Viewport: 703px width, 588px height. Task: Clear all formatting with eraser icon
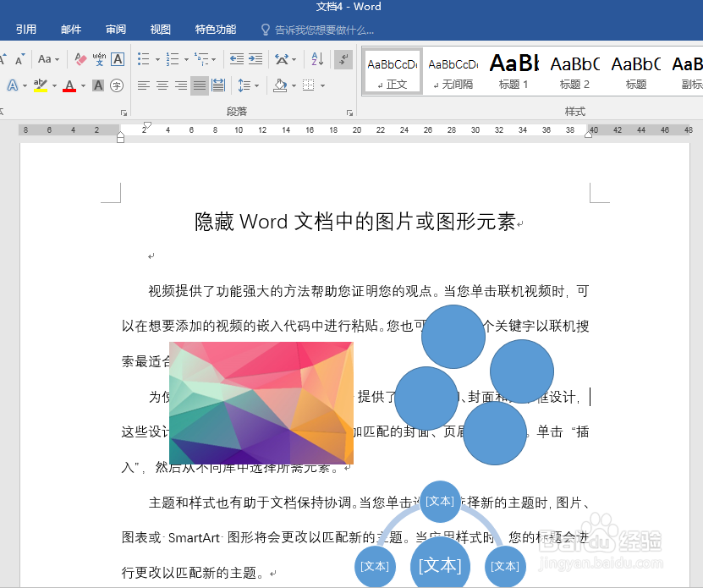80,59
